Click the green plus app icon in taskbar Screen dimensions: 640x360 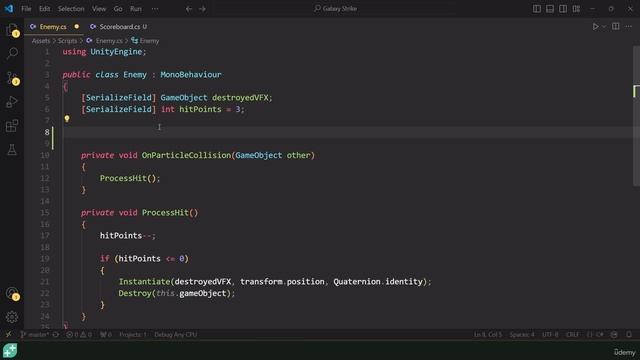click(10, 350)
